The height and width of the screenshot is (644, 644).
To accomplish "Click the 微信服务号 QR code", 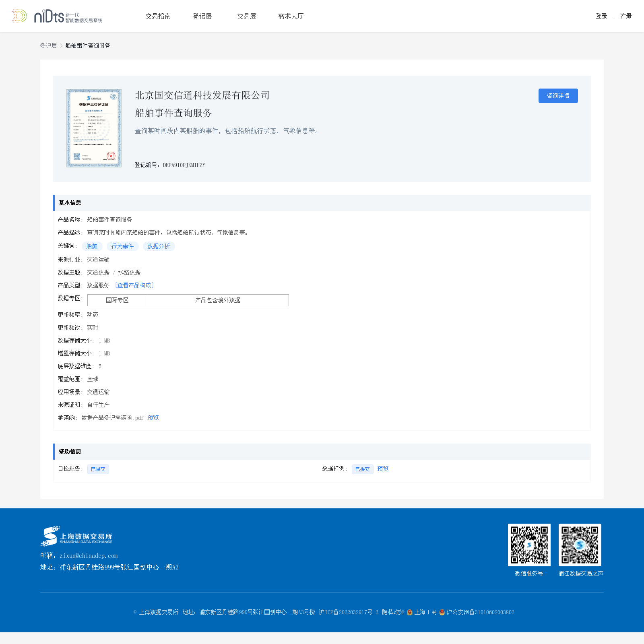I will 529,545.
